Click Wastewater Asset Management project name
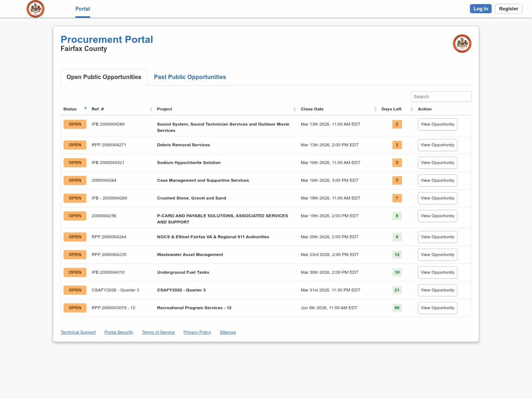This screenshot has height=399, width=532. click(190, 255)
